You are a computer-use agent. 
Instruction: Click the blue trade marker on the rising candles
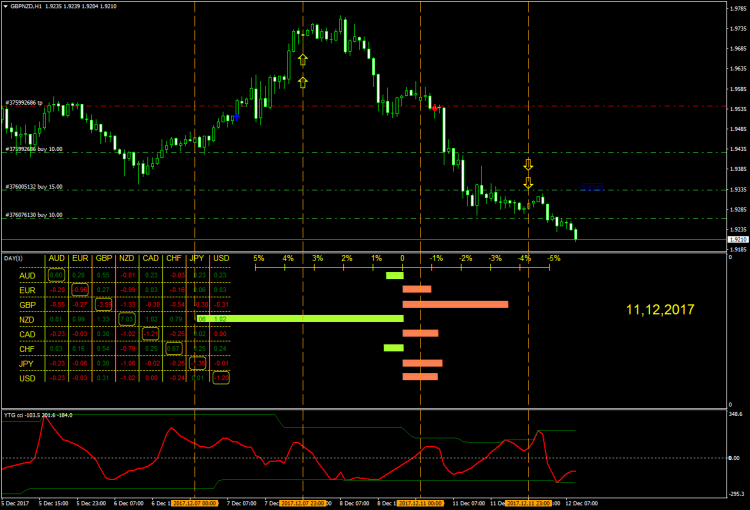(x=236, y=117)
